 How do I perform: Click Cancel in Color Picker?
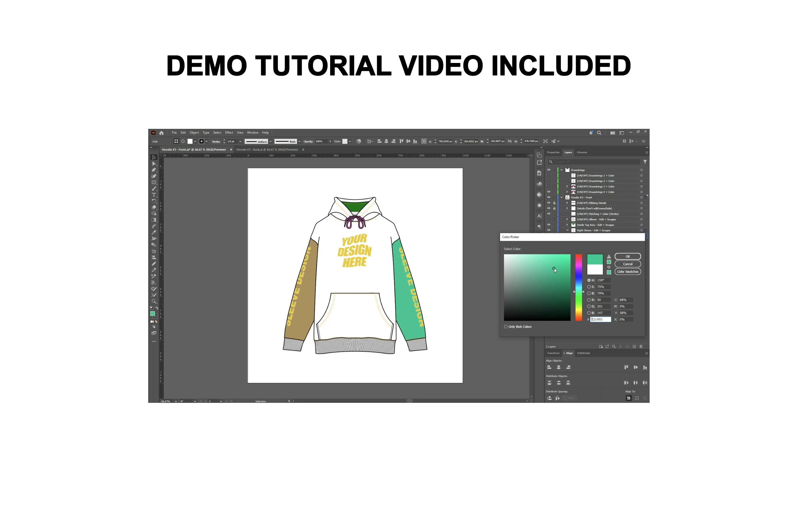click(628, 264)
